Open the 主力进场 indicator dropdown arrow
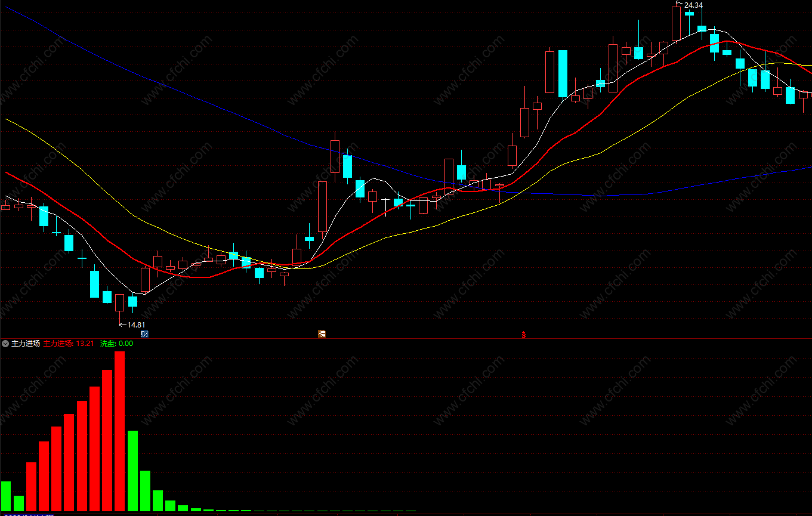812x516 pixels. click(5, 344)
